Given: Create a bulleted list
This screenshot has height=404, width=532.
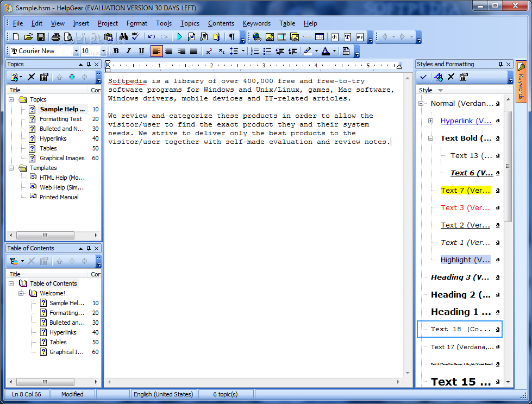Looking at the screenshot, I should click(267, 51).
